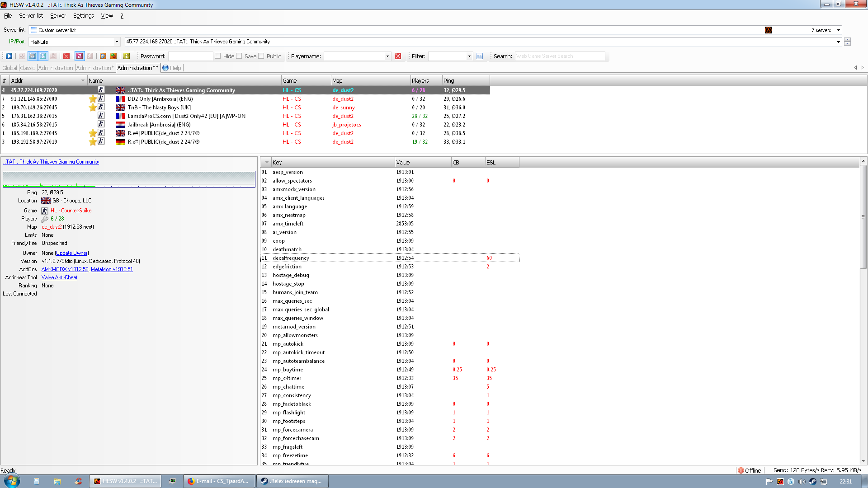
Task: Click the greyed player/person toolbar icon
Action: [x=53, y=56]
